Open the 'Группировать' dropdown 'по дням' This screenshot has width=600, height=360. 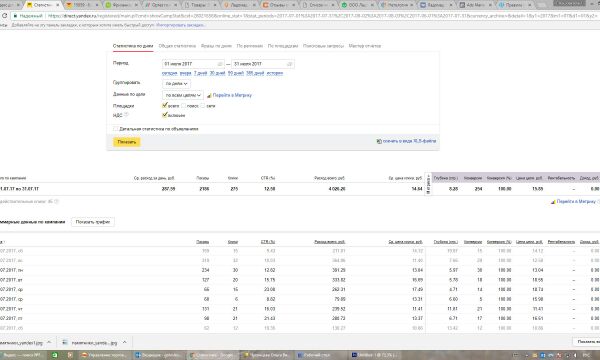pos(176,83)
